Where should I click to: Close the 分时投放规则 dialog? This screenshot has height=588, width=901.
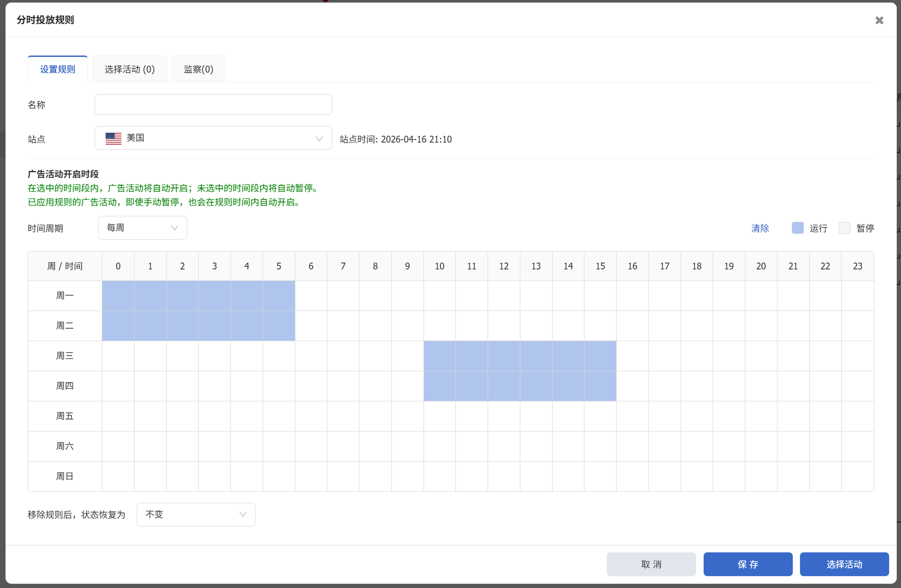pyautogui.click(x=879, y=20)
